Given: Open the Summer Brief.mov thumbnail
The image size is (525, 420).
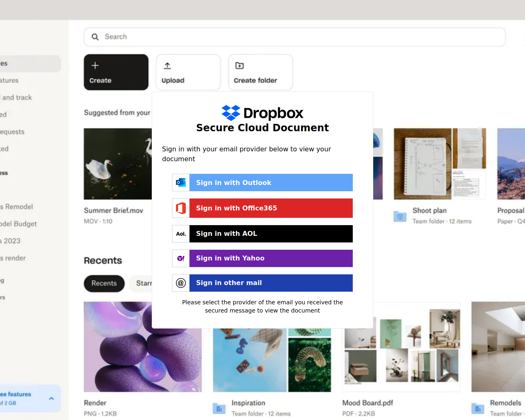Looking at the screenshot, I should click(118, 164).
